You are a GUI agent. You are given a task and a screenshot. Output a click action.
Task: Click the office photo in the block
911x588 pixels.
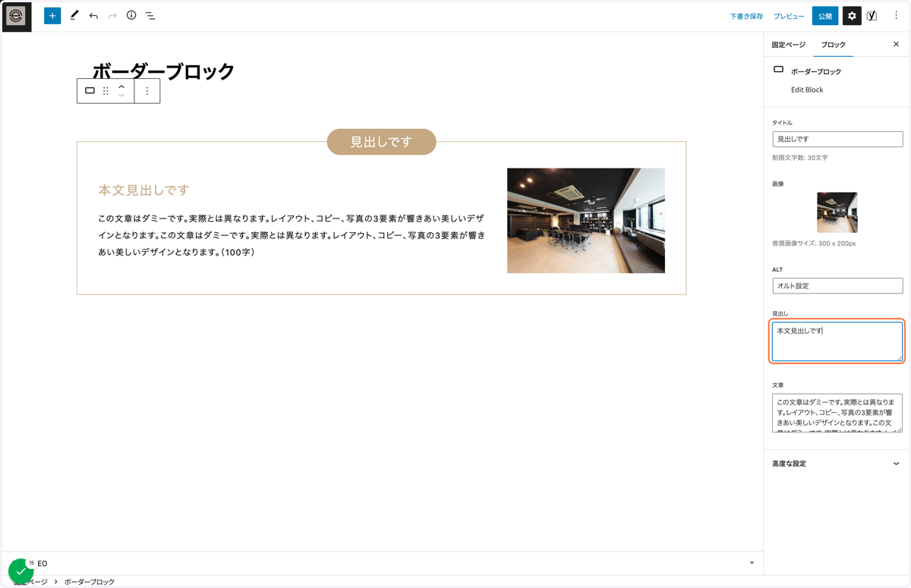click(x=586, y=221)
